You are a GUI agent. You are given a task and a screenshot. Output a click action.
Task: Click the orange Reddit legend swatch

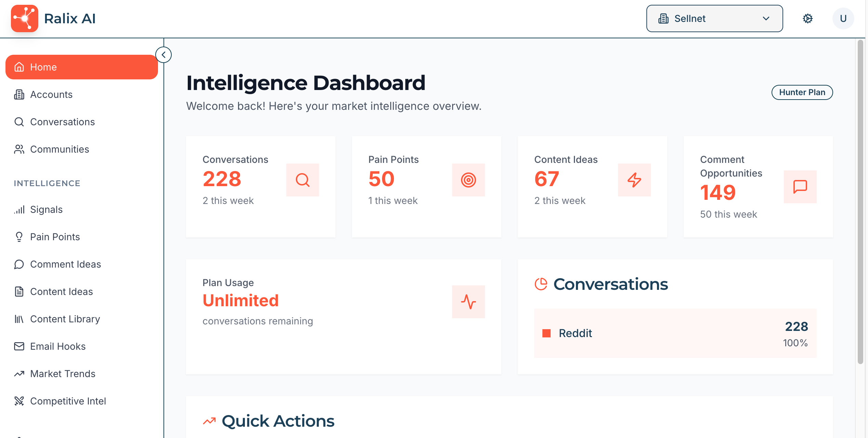tap(547, 333)
